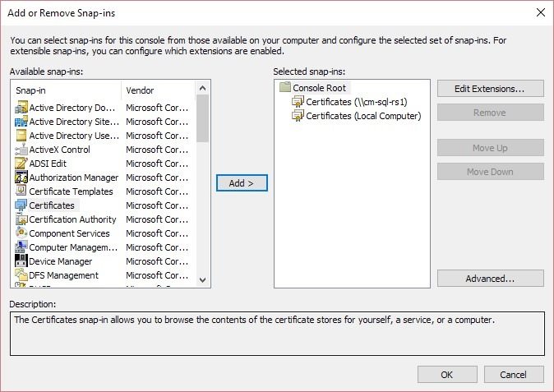Click the Active Directory Sites icon
Viewport: 554px width, 392px height.
pos(21,122)
